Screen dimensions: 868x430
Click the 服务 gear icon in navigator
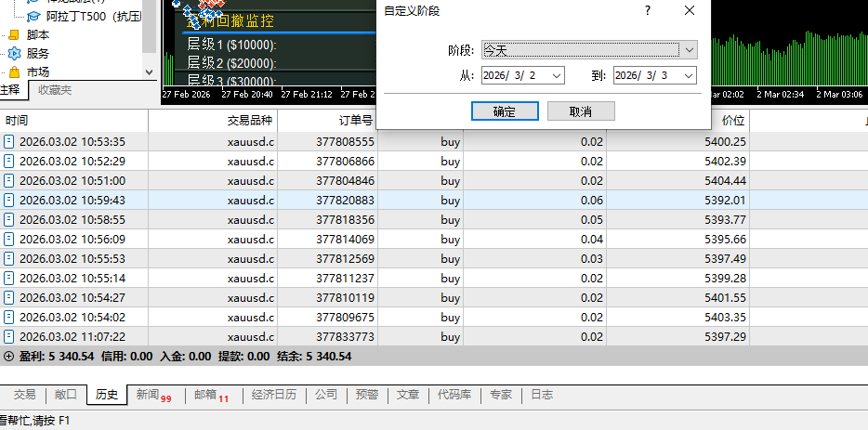tap(14, 54)
